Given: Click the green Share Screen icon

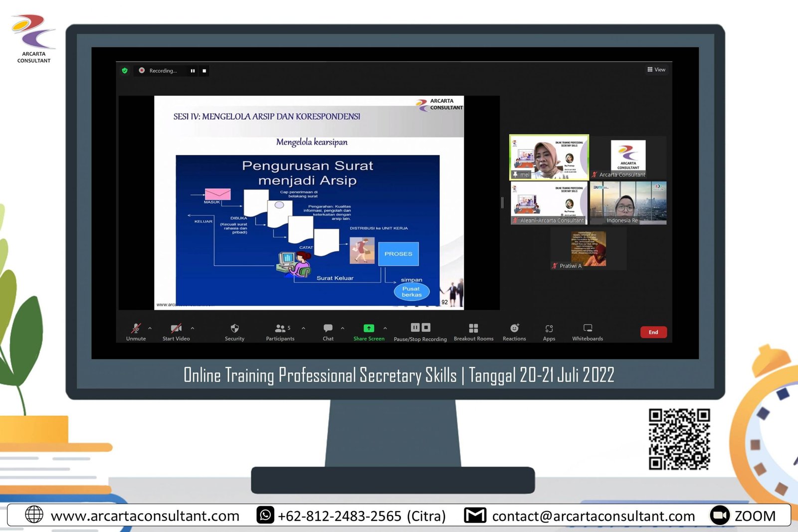Looking at the screenshot, I should (x=369, y=328).
